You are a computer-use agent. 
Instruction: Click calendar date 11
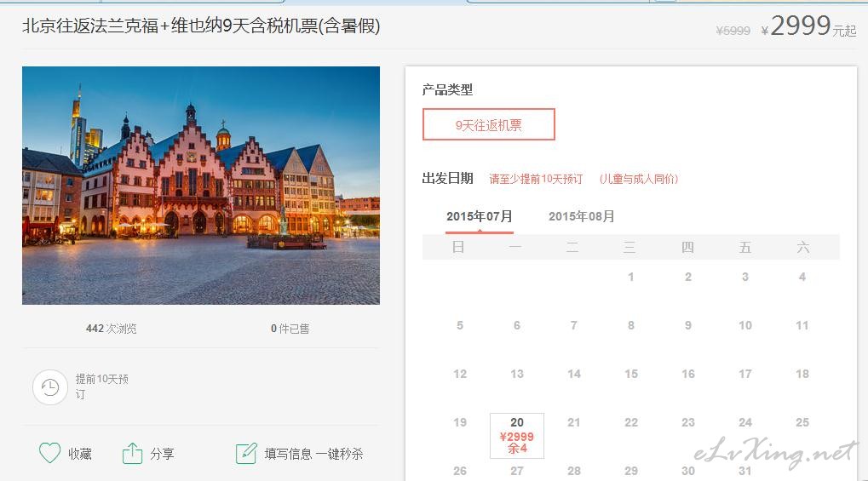click(802, 325)
